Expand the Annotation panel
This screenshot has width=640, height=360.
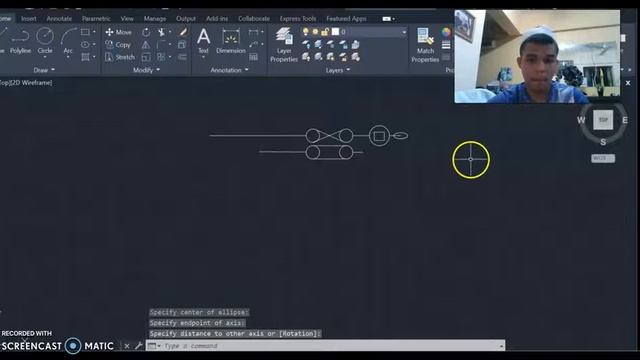(229, 70)
